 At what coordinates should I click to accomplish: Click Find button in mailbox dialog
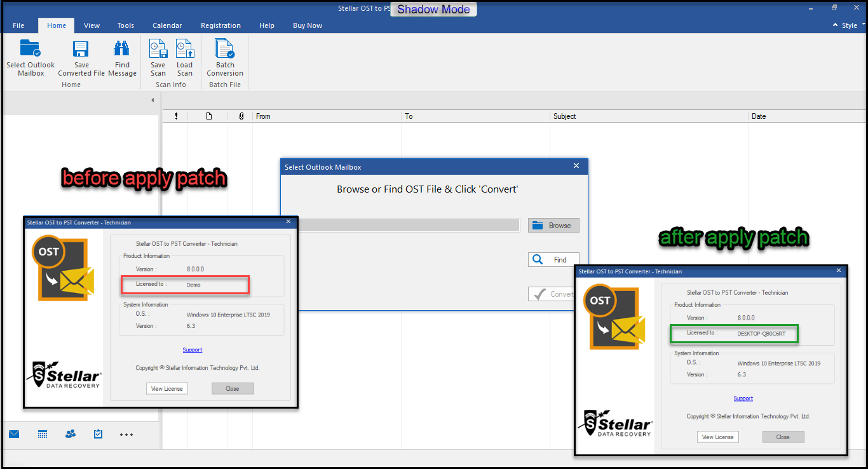pyautogui.click(x=553, y=260)
